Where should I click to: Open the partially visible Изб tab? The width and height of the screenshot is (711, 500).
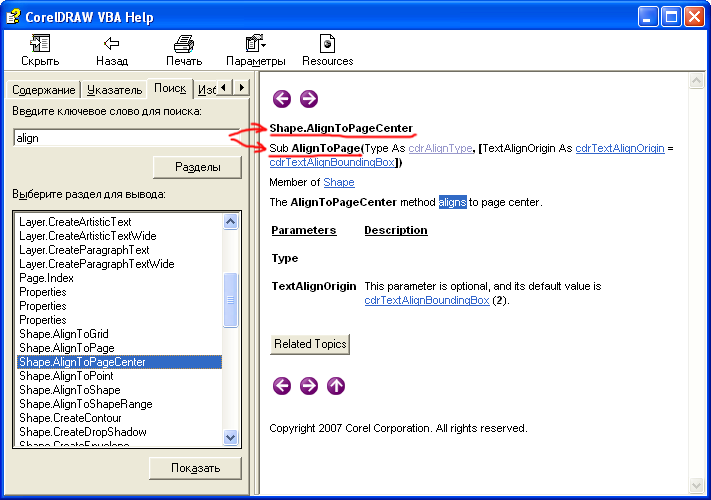click(206, 90)
